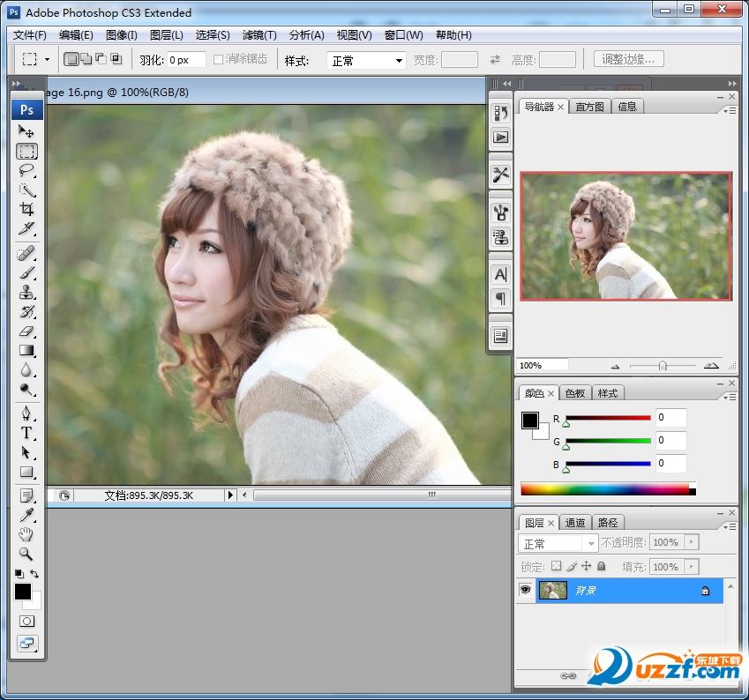Screen dimensions: 749x700
Task: Toggle Quick Mask mode button
Action: coord(27,621)
